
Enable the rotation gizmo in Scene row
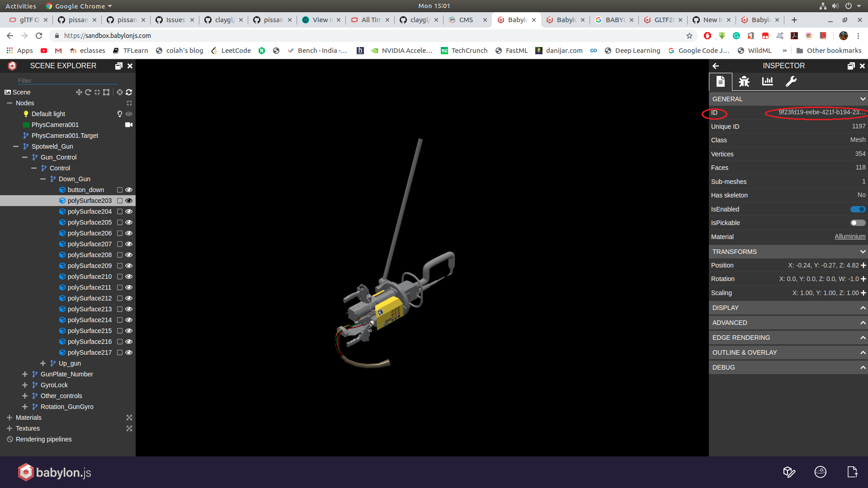[88, 92]
